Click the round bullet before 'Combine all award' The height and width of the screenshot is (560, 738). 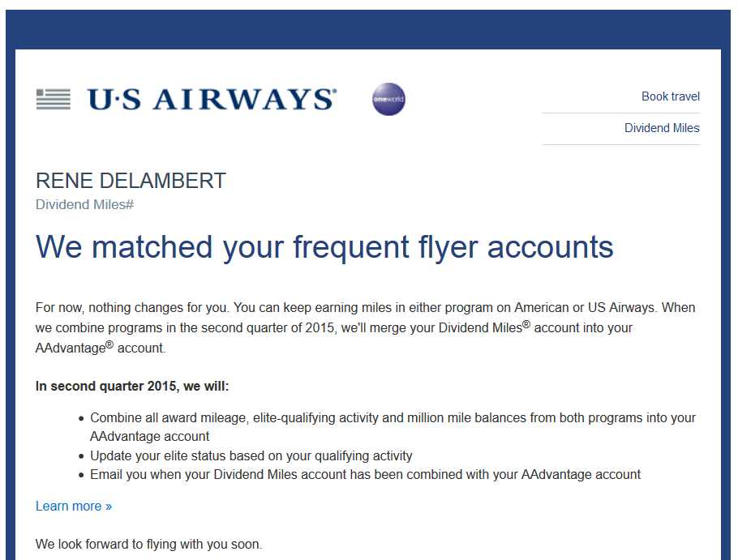point(81,419)
